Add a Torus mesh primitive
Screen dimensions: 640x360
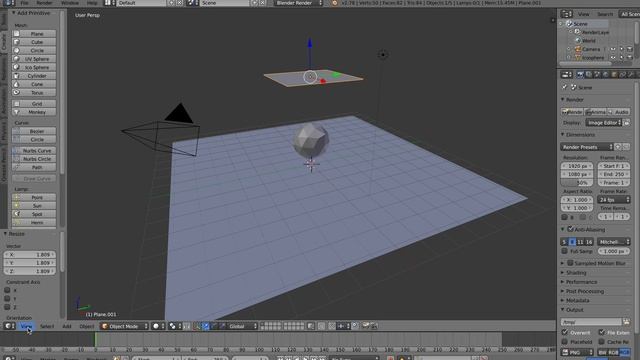[34, 93]
